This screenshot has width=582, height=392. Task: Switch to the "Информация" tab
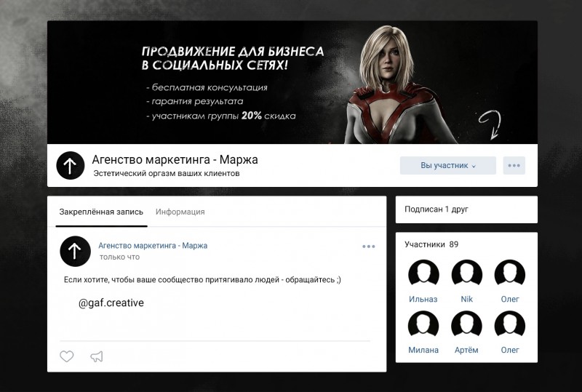(x=180, y=212)
